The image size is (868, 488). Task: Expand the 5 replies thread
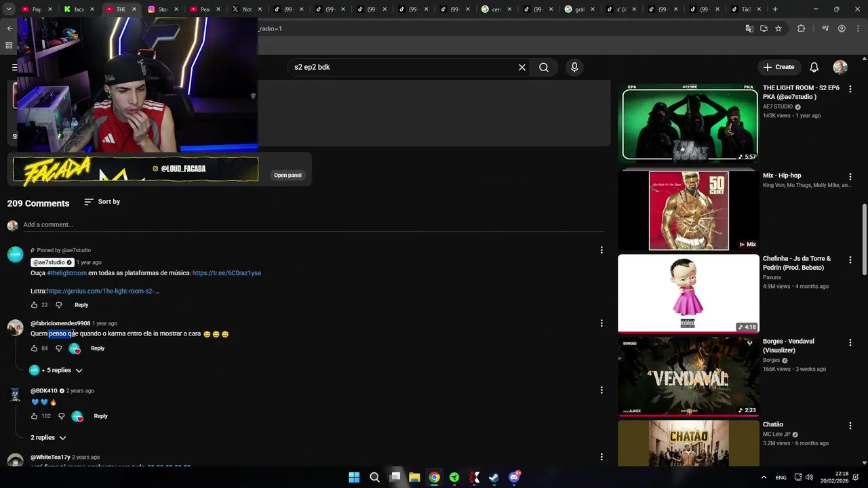[x=56, y=371]
